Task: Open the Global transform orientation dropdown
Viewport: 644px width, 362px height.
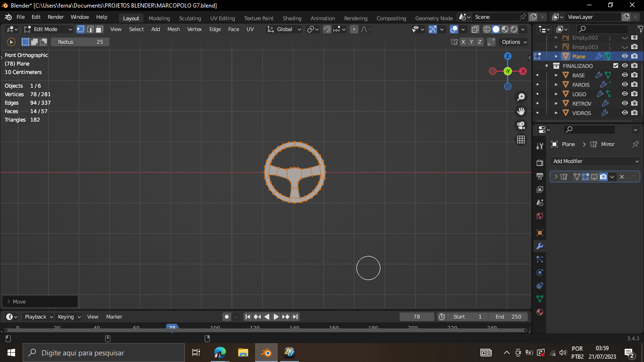Action: pos(284,29)
